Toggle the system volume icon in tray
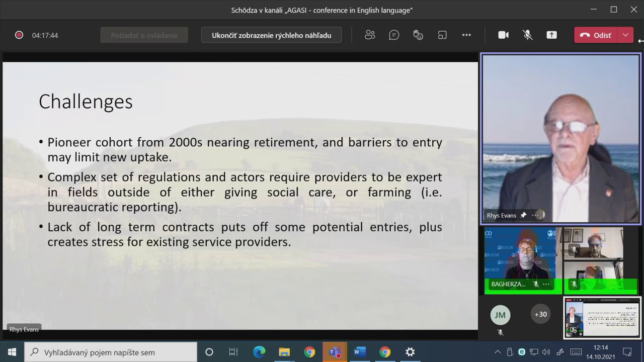The height and width of the screenshot is (362, 644). pyautogui.click(x=546, y=352)
